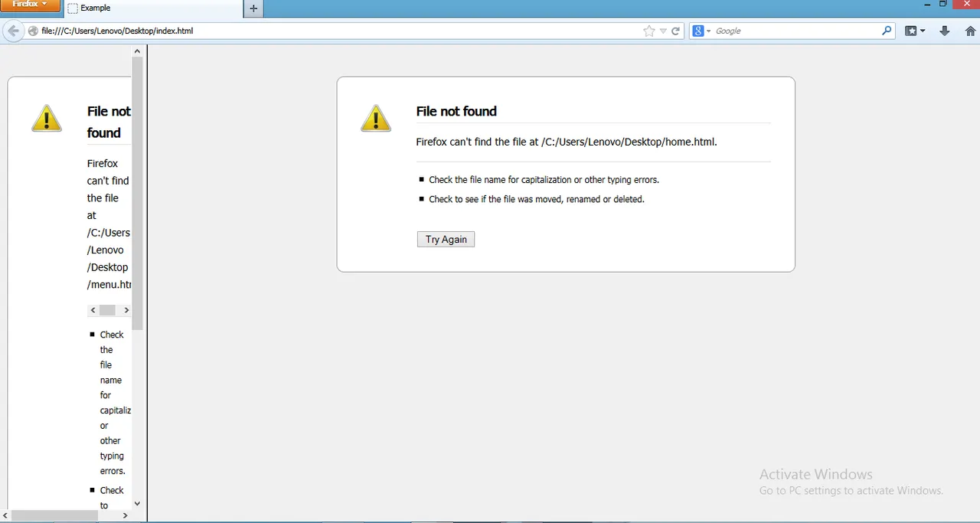Click the '/menu.htm' path text in left frame

point(109,284)
